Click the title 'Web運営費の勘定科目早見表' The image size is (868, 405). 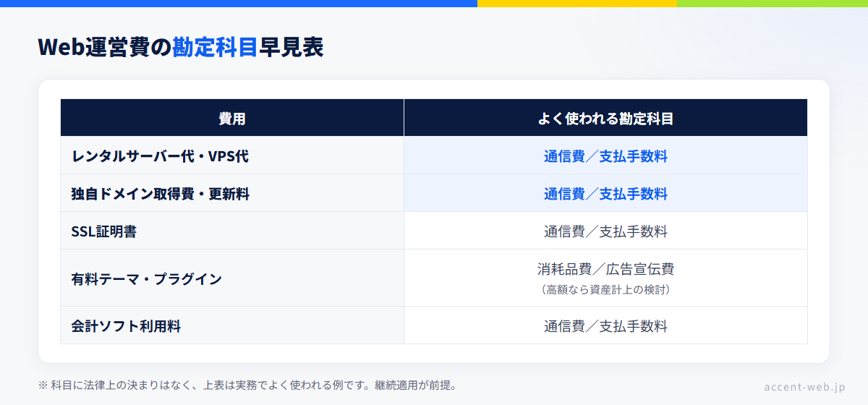(181, 47)
